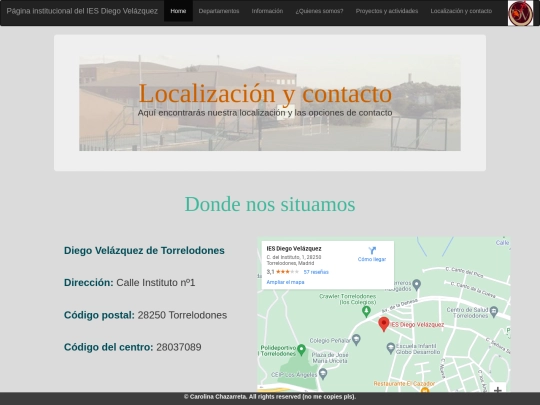Open Localización y contacto page
Viewport: 540px width, 405px height.
pyautogui.click(x=461, y=11)
